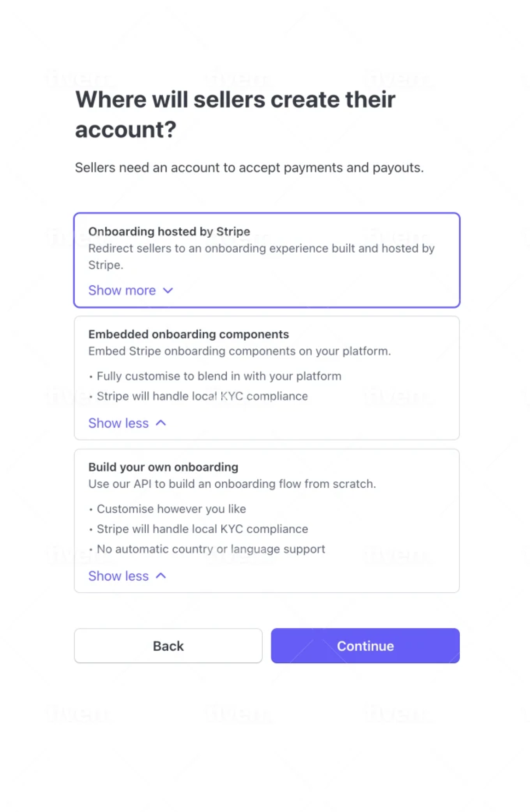Image resolution: width=530 pixels, height=812 pixels.
Task: Collapse Build your own onboarding via "Show less" text
Action: [118, 576]
